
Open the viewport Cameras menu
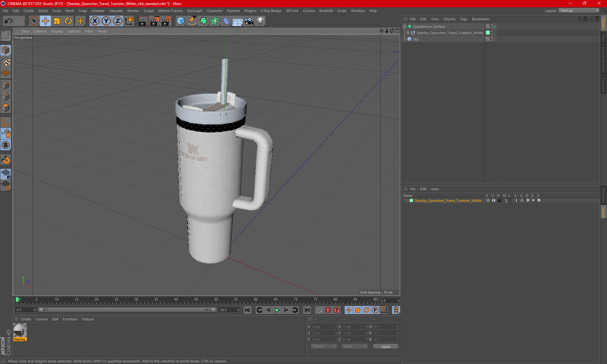pos(40,31)
